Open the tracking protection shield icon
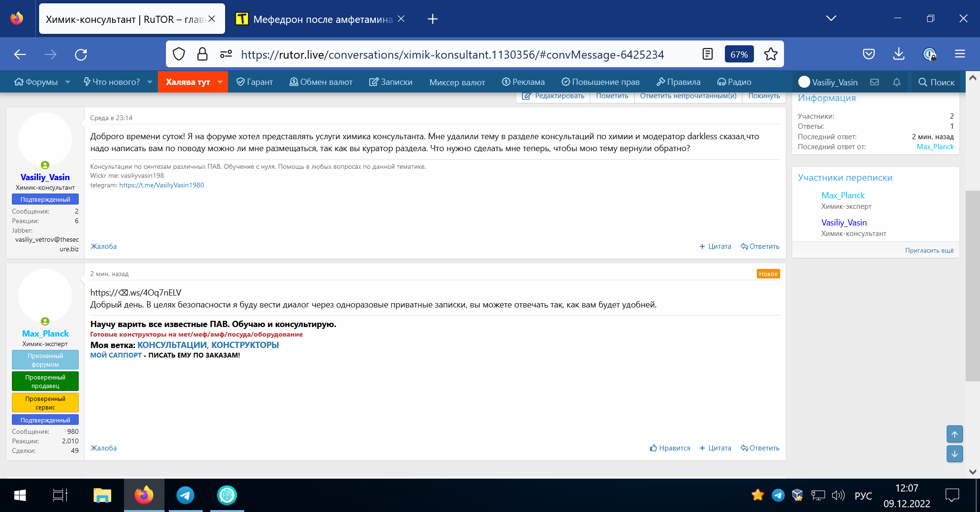This screenshot has width=980, height=512. pyautogui.click(x=179, y=54)
